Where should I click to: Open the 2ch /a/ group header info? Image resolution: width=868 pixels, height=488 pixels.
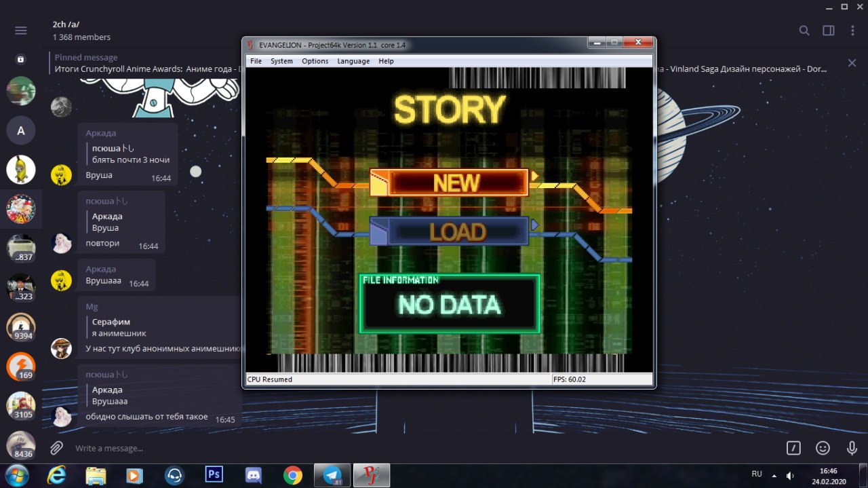point(81,31)
